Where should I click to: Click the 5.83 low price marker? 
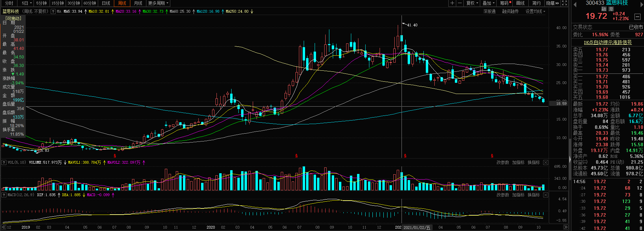point(45,150)
